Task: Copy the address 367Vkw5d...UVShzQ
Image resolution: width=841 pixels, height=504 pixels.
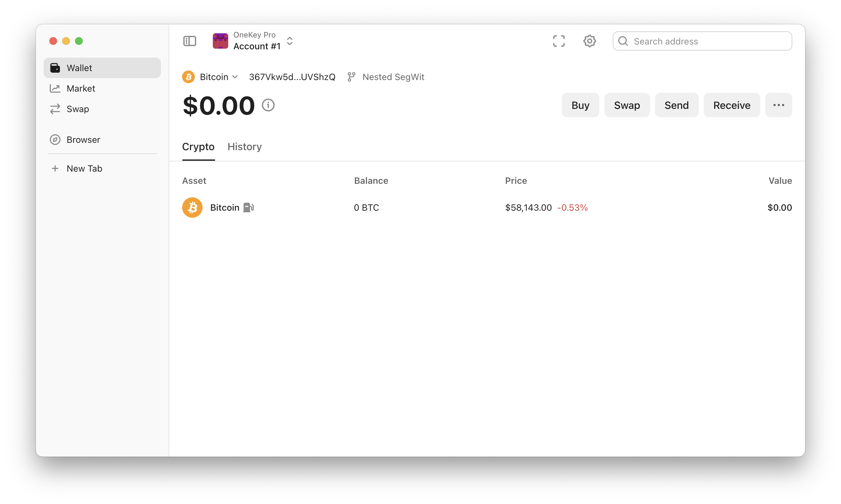Action: click(x=292, y=77)
